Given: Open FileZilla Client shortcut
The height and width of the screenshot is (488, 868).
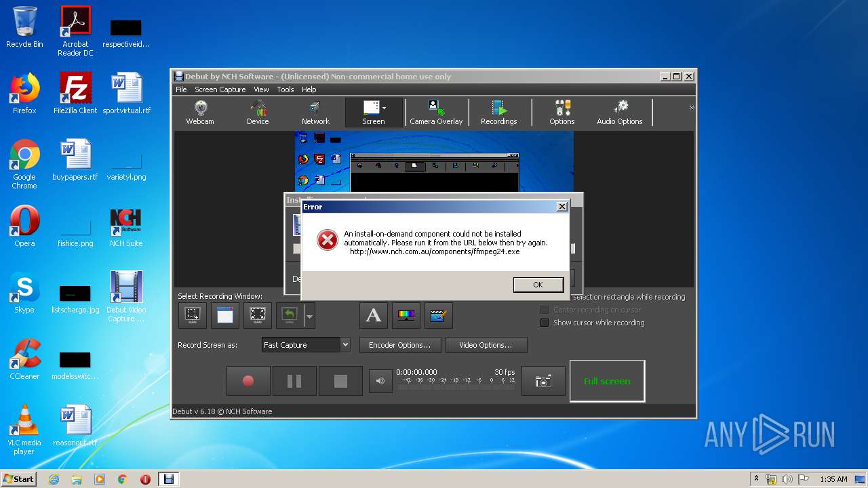Looking at the screenshot, I should tap(75, 94).
